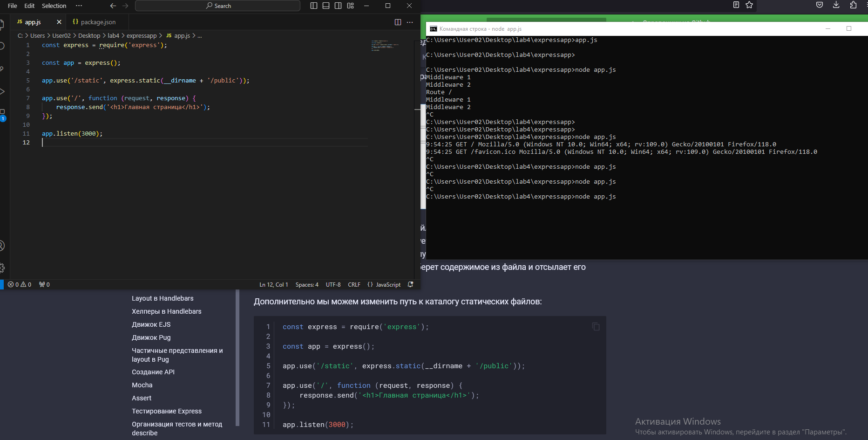Click the VS Code Search box

(x=218, y=6)
